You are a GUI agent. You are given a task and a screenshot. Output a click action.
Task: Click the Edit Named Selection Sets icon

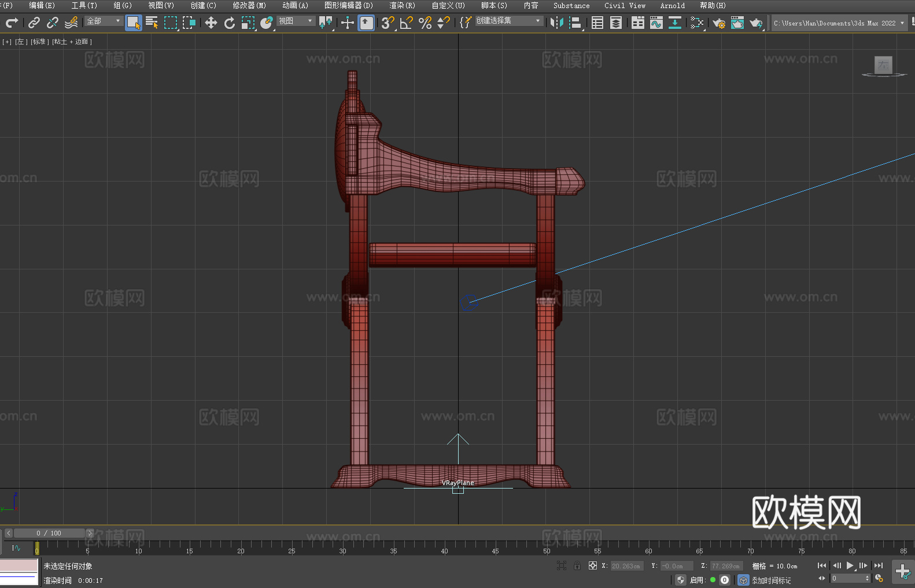(466, 23)
